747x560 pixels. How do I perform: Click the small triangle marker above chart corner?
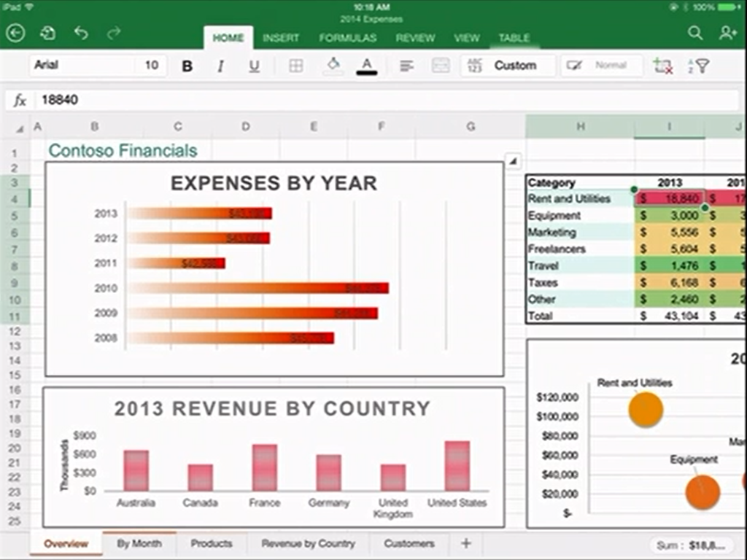(x=513, y=161)
